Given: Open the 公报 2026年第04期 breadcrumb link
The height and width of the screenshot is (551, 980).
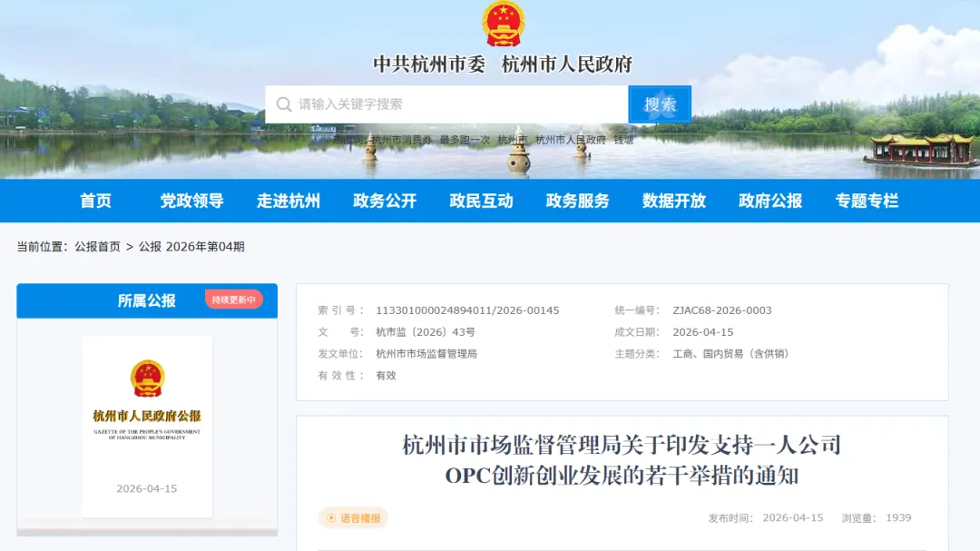Looking at the screenshot, I should click(191, 247).
